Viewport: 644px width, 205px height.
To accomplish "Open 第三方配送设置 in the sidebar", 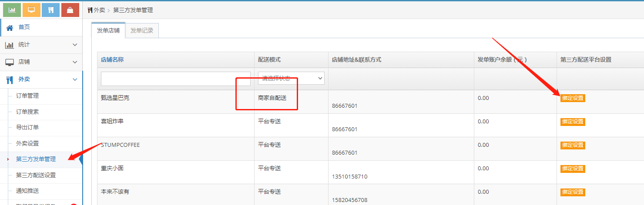I will [36, 175].
